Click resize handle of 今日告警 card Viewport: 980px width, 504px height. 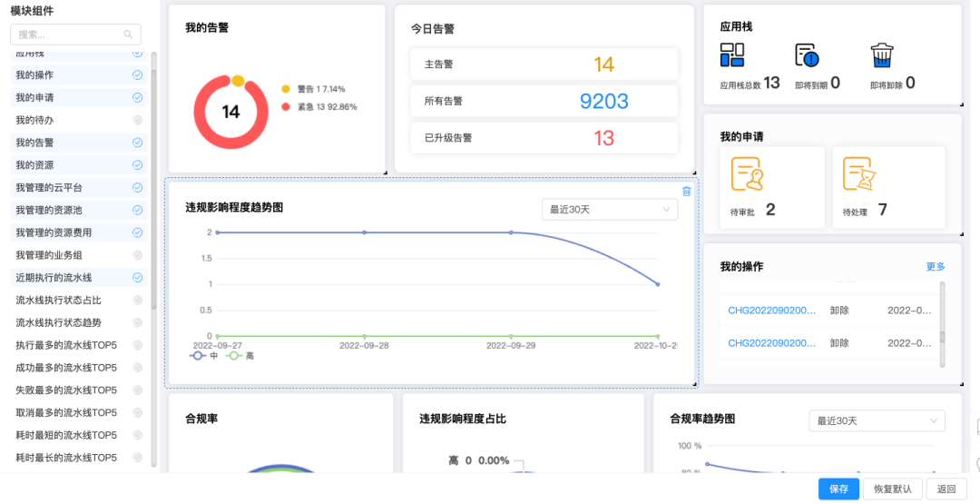694,173
